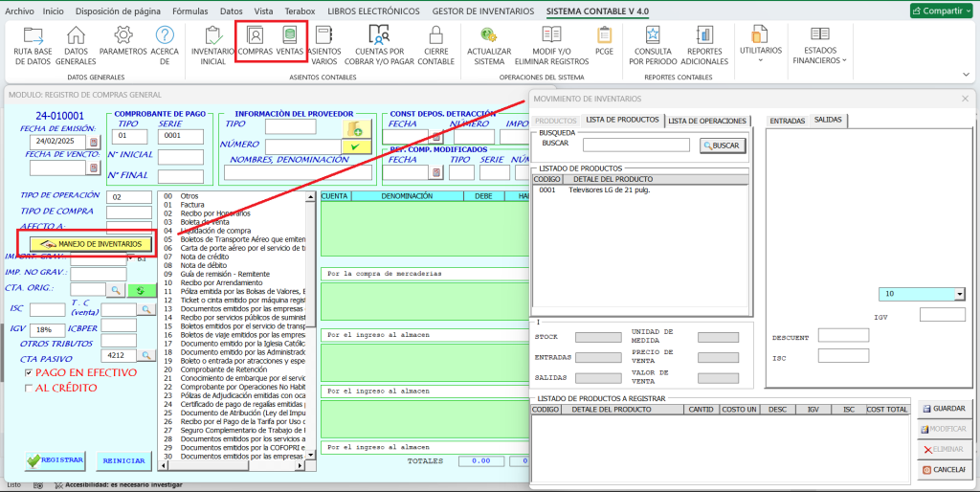This screenshot has height=492, width=980.
Task: Toggle AL CRÉDITO checkbox
Action: (x=29, y=389)
